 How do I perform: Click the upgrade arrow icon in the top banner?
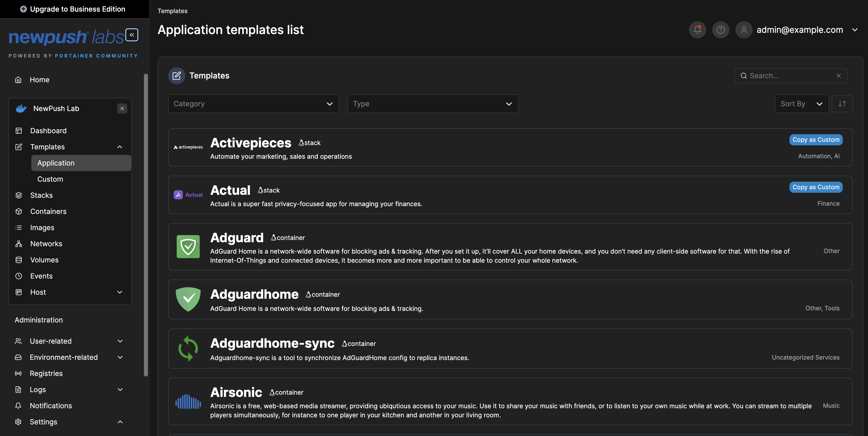(23, 9)
